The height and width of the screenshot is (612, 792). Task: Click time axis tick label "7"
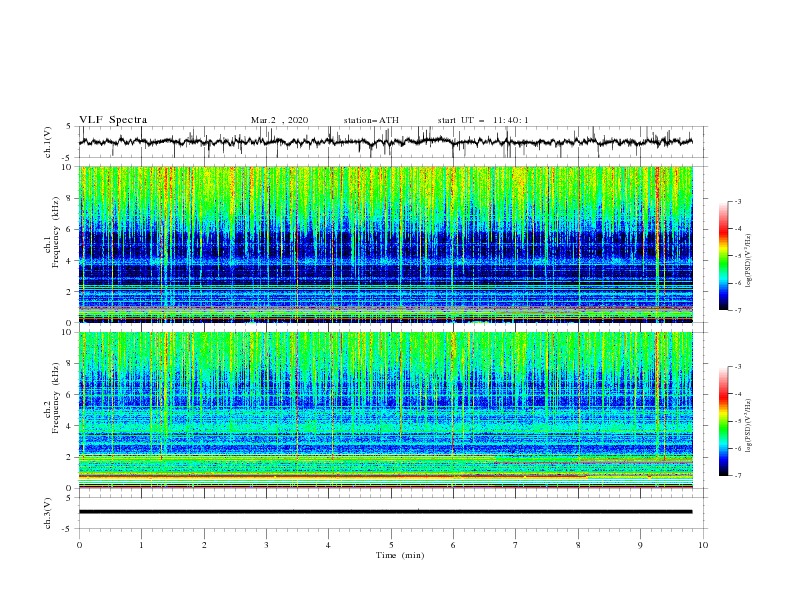click(x=516, y=545)
